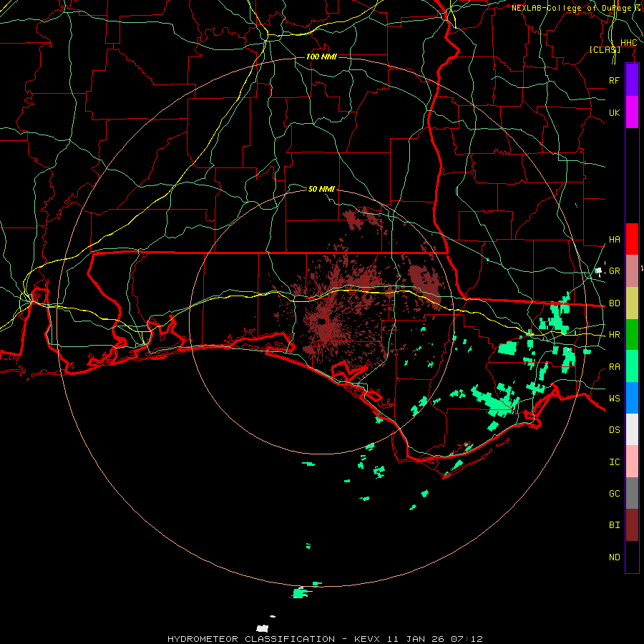Click the RA legend label
The image size is (644, 644).
pos(614,367)
